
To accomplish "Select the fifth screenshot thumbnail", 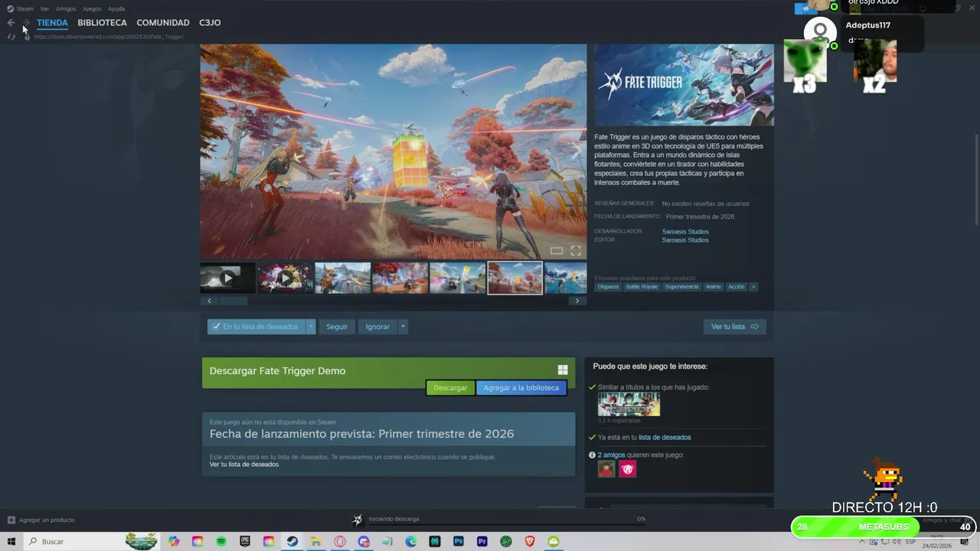I will coord(458,278).
